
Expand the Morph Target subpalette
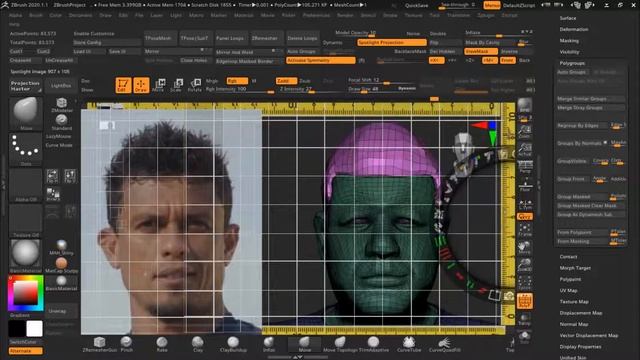point(575,268)
